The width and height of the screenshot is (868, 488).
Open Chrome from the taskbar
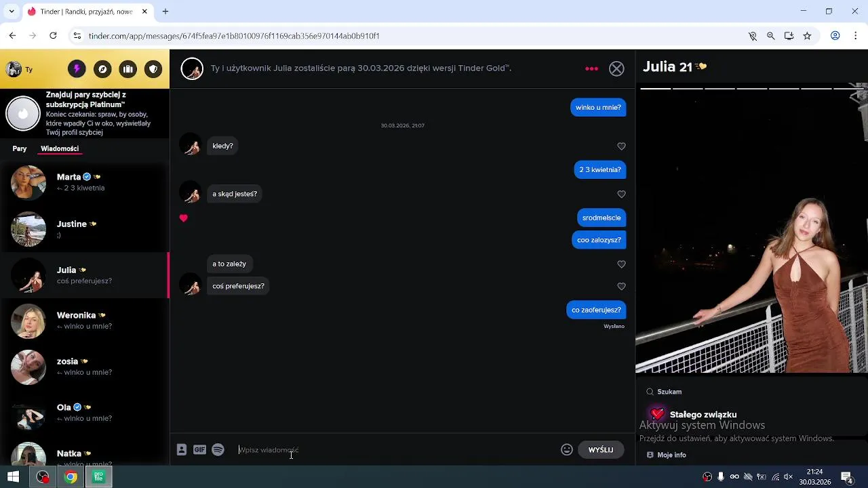point(71,477)
